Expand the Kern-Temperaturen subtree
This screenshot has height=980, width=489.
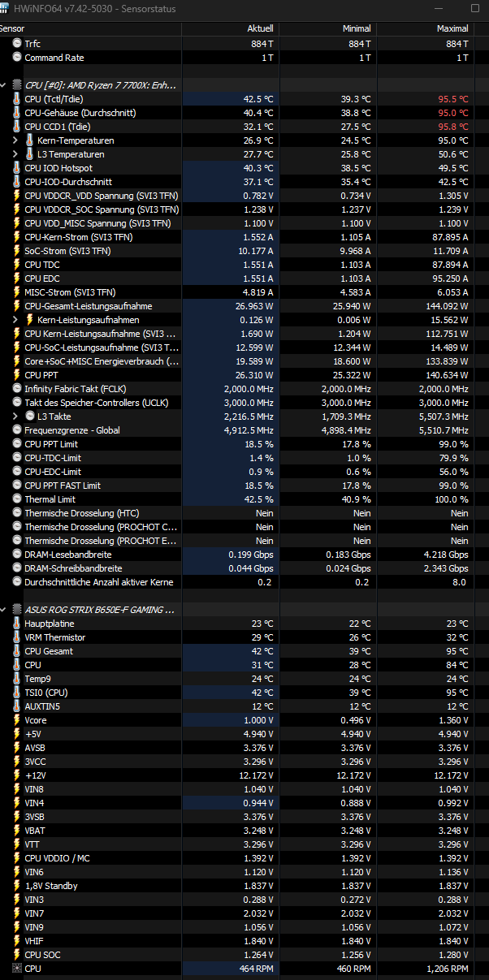pyautogui.click(x=16, y=140)
